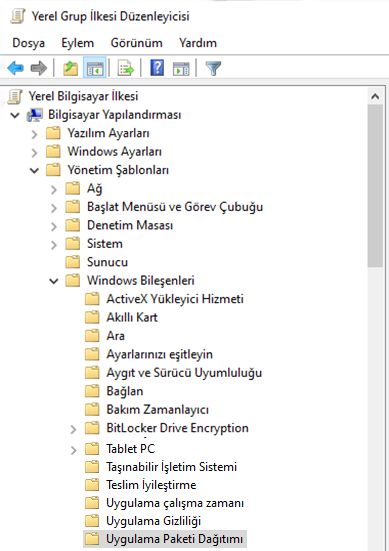This screenshot has width=389, height=551.
Task: Click the folder icon of Sunucu
Action: click(73, 262)
